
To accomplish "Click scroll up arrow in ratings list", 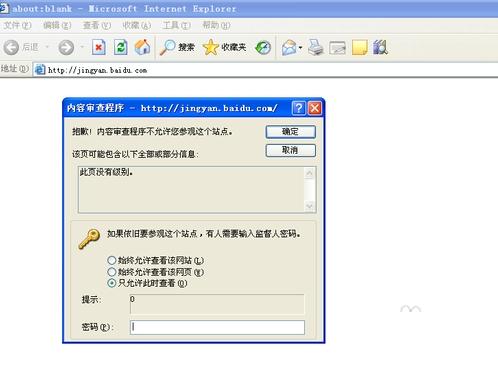I will pyautogui.click(x=309, y=173).
